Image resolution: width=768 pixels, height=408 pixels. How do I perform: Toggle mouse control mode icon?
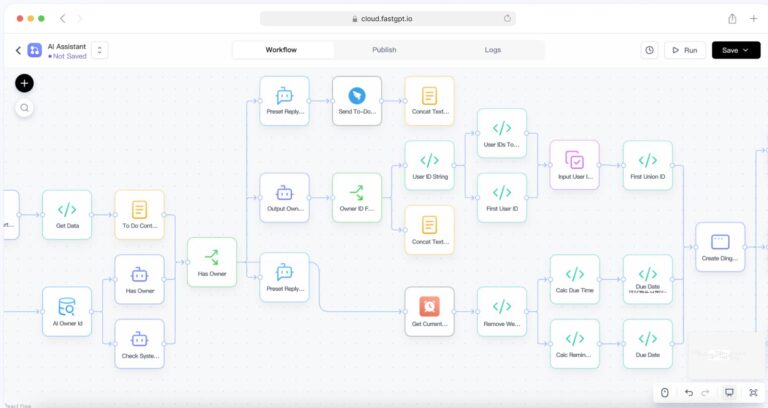pyautogui.click(x=665, y=392)
